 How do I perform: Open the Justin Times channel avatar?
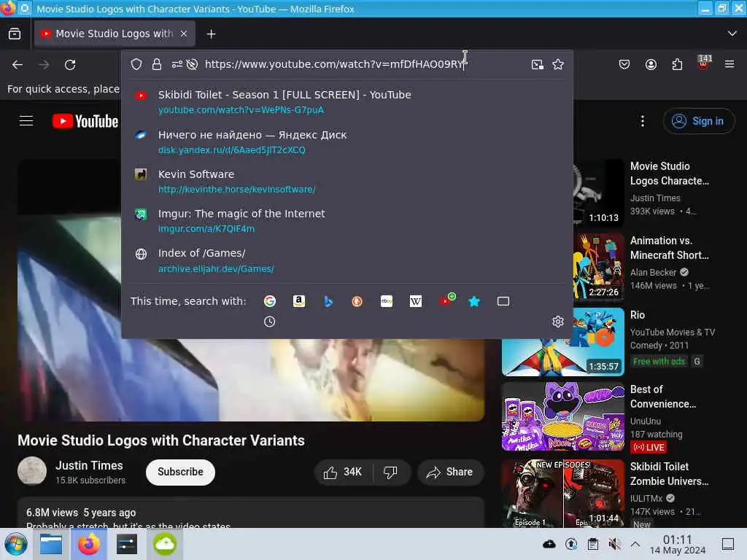click(32, 471)
